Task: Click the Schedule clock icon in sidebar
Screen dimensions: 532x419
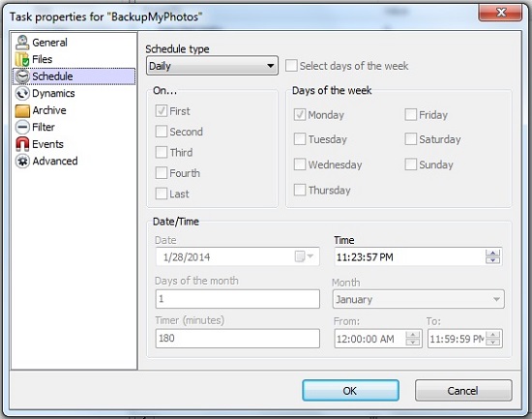Action: pos(22,76)
